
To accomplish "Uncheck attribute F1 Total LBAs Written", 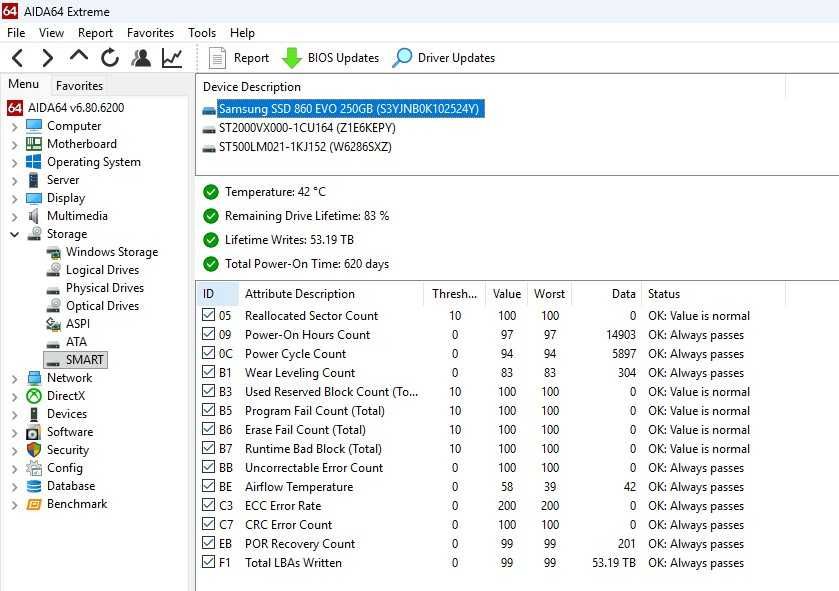I will [x=209, y=562].
